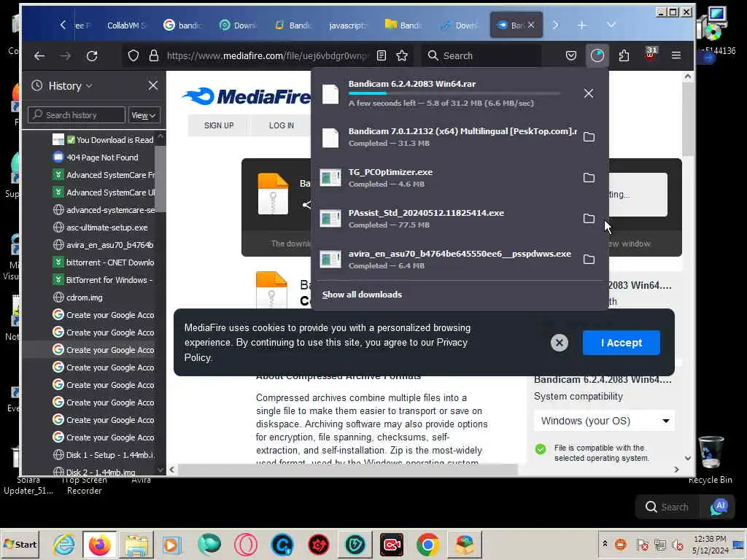Image resolution: width=747 pixels, height=560 pixels.
Task: Open the tracking protection shield icon
Action: (x=133, y=55)
